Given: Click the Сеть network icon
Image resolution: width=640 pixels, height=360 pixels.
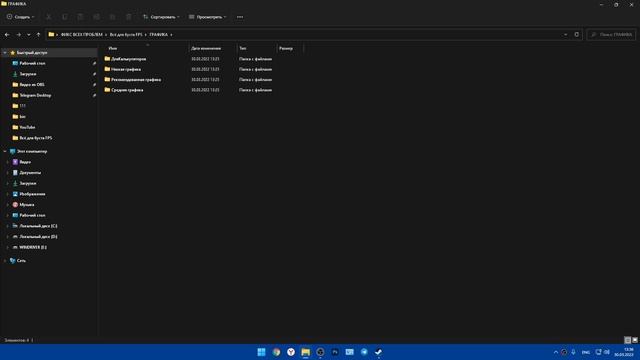Looking at the screenshot, I should tap(13, 260).
